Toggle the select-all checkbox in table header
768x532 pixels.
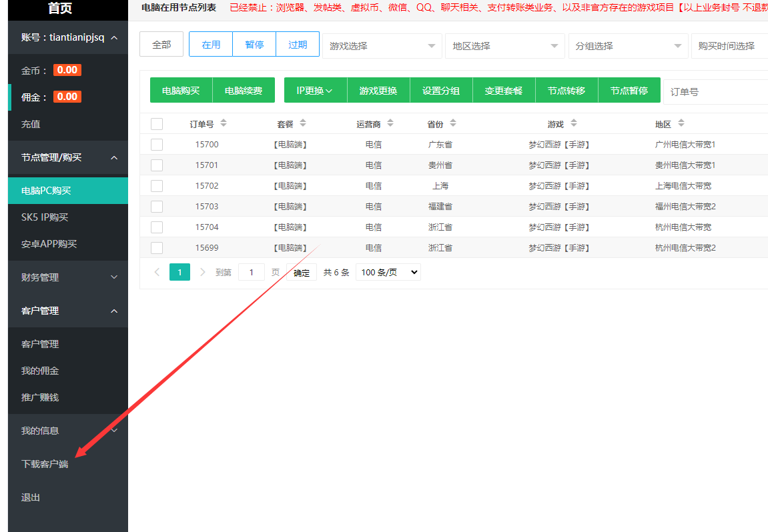coord(157,124)
